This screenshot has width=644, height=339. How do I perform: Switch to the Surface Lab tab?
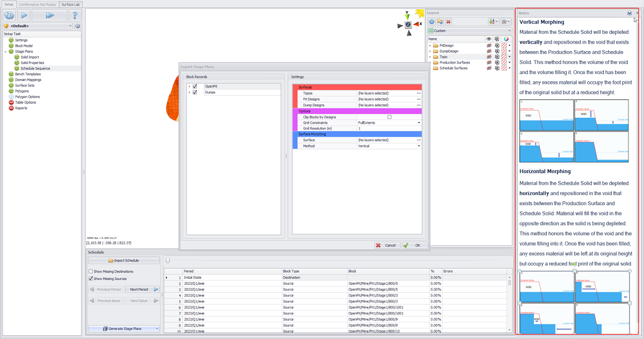pos(70,4)
